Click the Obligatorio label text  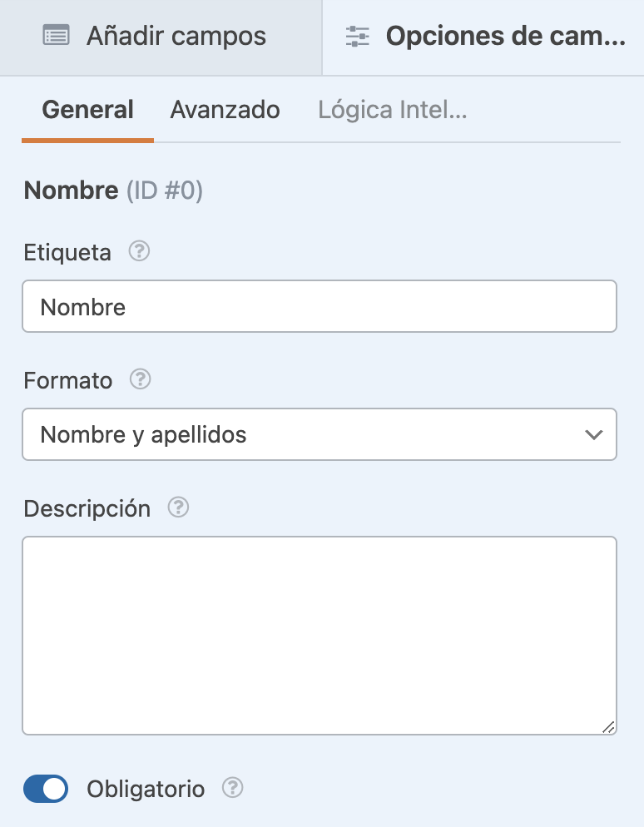[x=146, y=789]
